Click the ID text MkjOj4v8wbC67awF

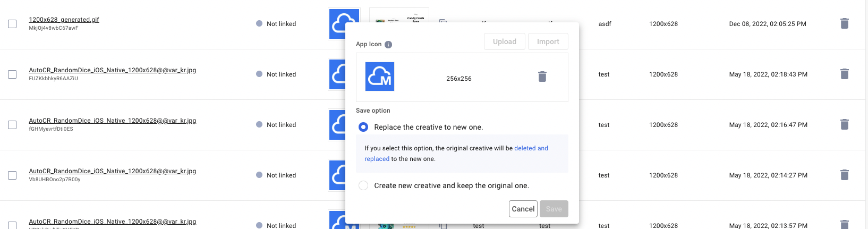click(54, 28)
